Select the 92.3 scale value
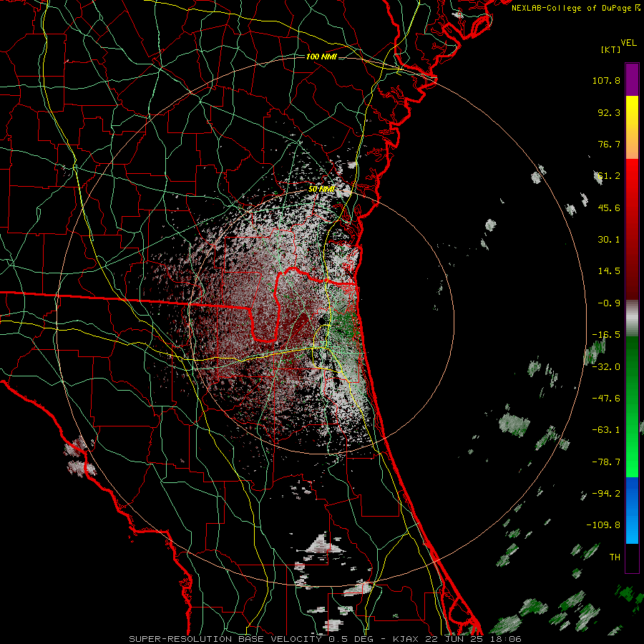This screenshot has width=644, height=644. (609, 112)
